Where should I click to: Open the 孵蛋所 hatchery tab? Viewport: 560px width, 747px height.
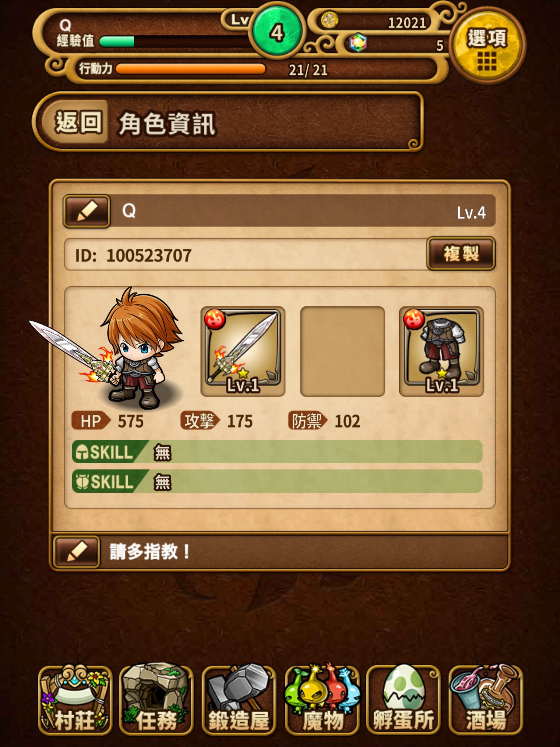(x=403, y=700)
